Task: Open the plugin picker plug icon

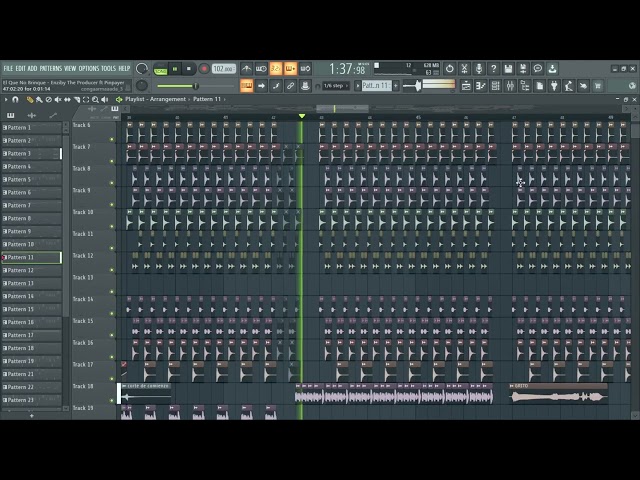Action: coord(554,86)
